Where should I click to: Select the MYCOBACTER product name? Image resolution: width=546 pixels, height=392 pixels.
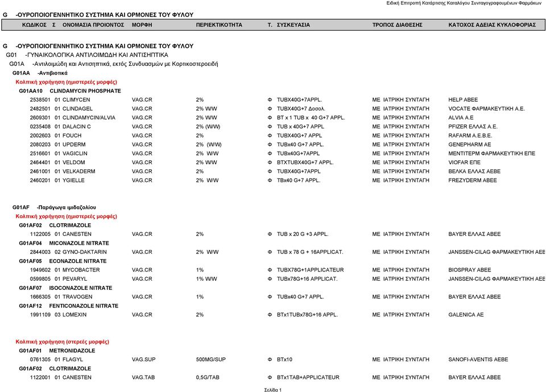81,270
